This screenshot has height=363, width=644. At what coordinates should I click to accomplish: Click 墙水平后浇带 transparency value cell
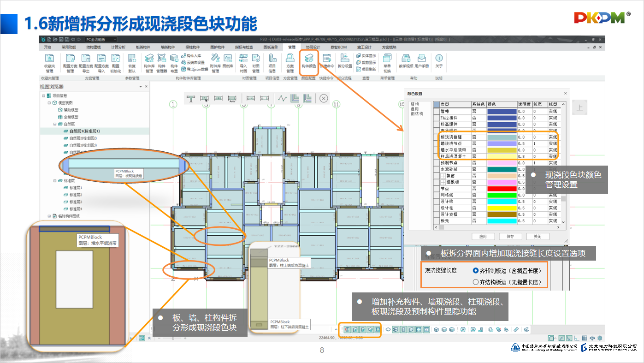525,150
